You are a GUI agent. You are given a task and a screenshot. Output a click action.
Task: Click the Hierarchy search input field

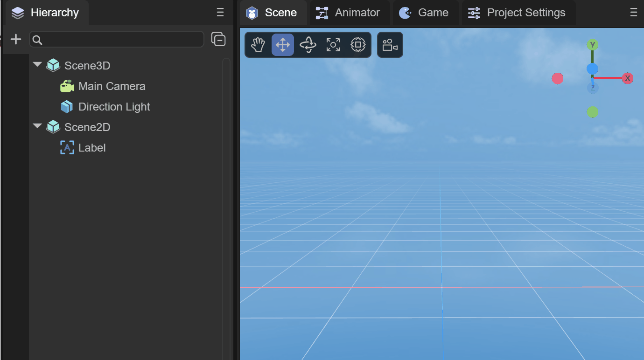click(x=117, y=40)
